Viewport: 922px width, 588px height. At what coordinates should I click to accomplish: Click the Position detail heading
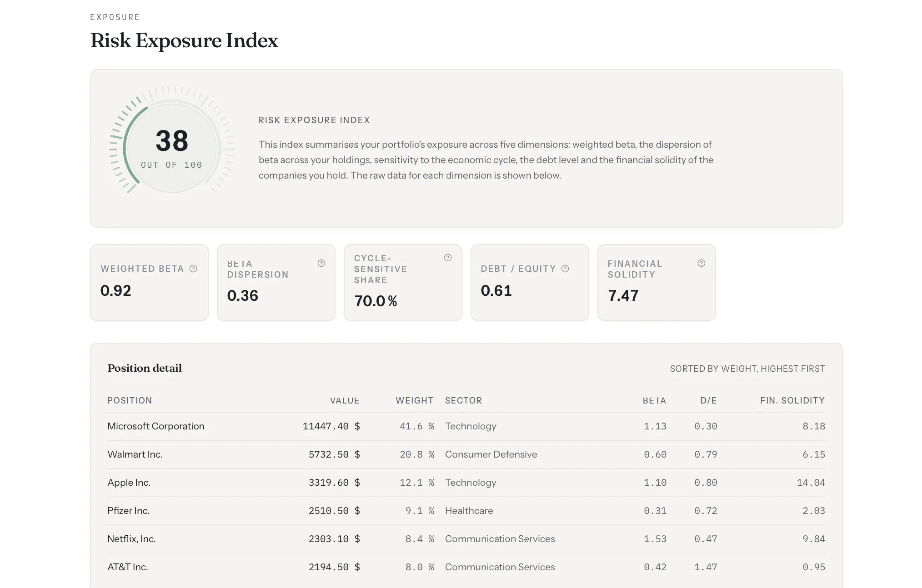click(x=145, y=368)
